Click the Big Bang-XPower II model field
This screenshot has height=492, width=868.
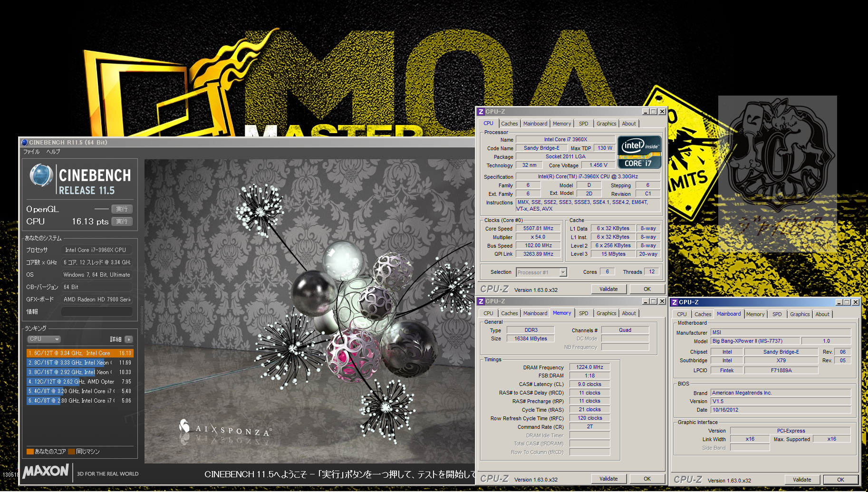point(755,341)
